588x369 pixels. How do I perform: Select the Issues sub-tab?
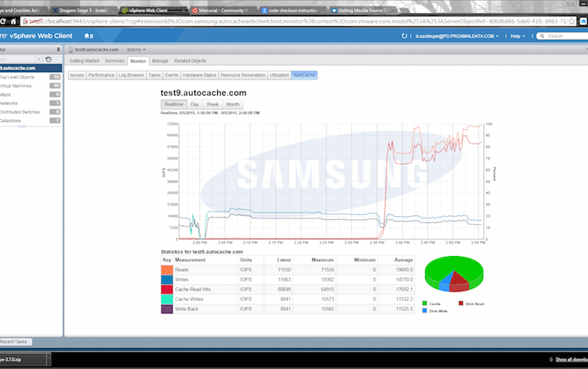[77, 75]
